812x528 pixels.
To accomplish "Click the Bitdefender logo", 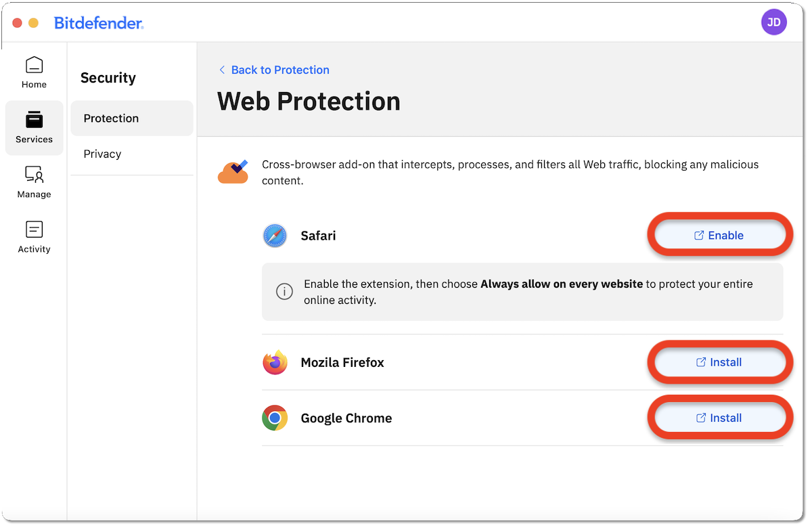I will pyautogui.click(x=98, y=22).
